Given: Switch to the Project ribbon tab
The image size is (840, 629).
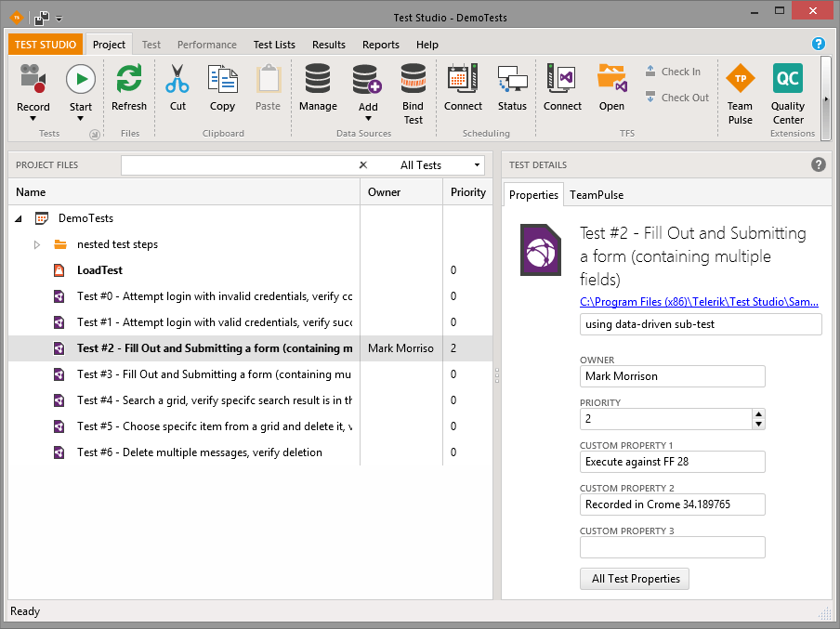Looking at the screenshot, I should (109, 45).
